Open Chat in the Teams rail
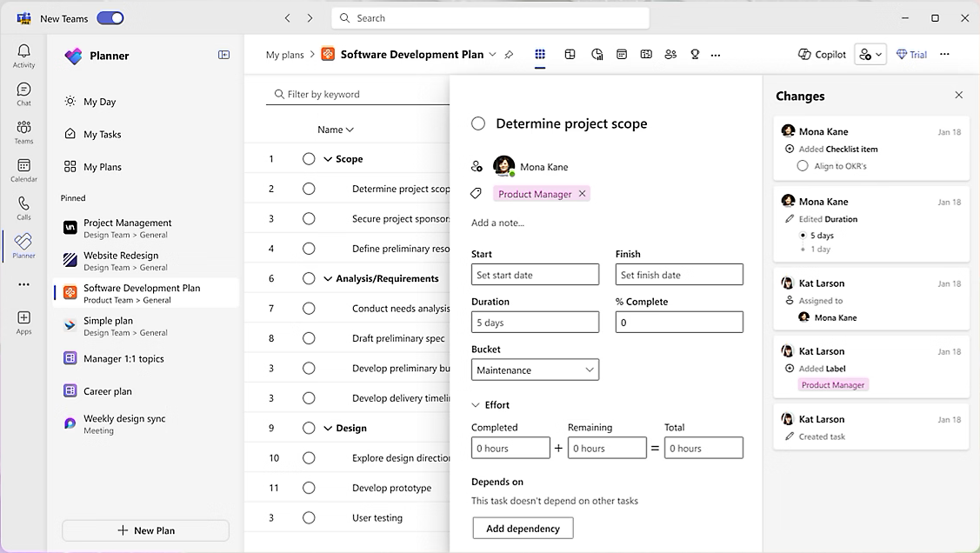The width and height of the screenshot is (980, 553). 23,94
